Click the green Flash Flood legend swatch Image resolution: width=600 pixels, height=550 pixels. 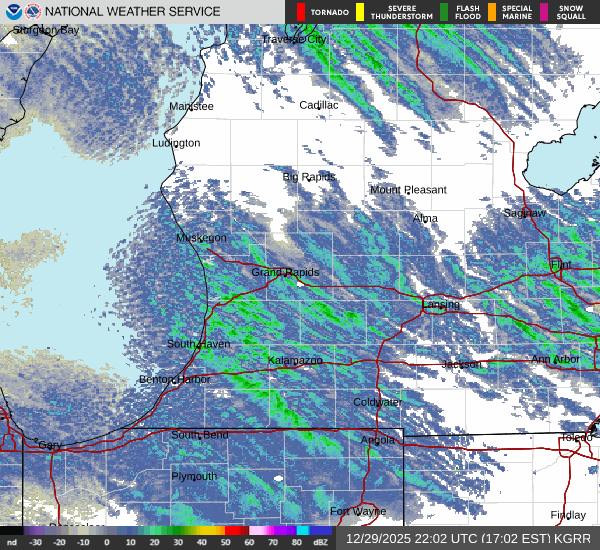coord(444,12)
